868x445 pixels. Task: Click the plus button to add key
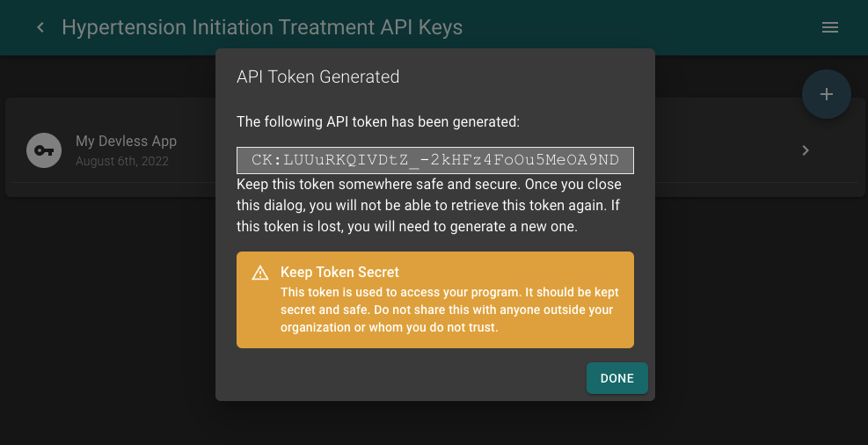(826, 94)
